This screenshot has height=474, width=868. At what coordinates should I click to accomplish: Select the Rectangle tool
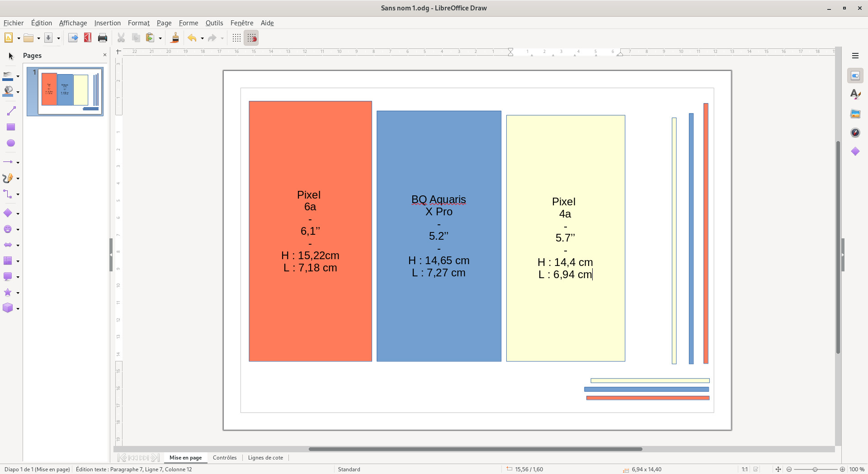pyautogui.click(x=11, y=127)
